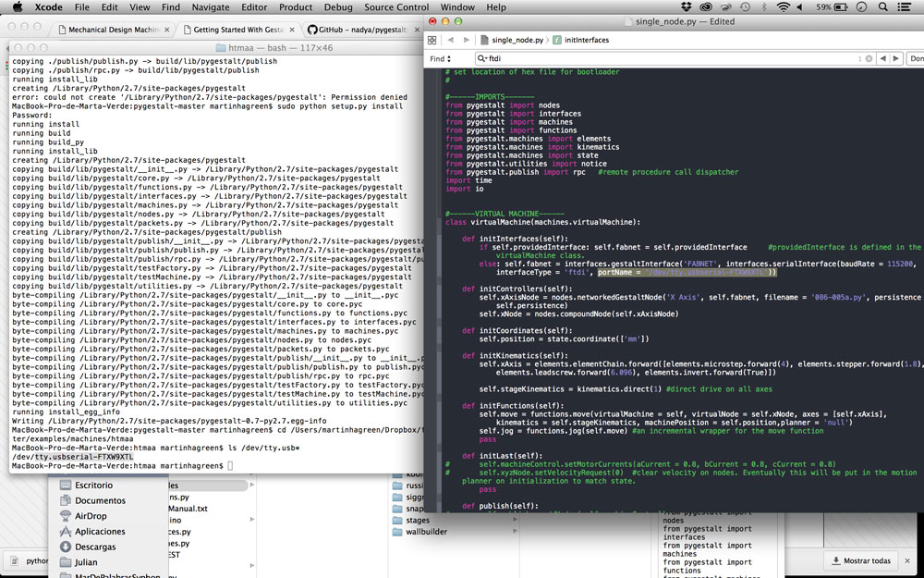Clear the ftdi search text
Viewport: 924px width, 578px height.
click(869, 58)
